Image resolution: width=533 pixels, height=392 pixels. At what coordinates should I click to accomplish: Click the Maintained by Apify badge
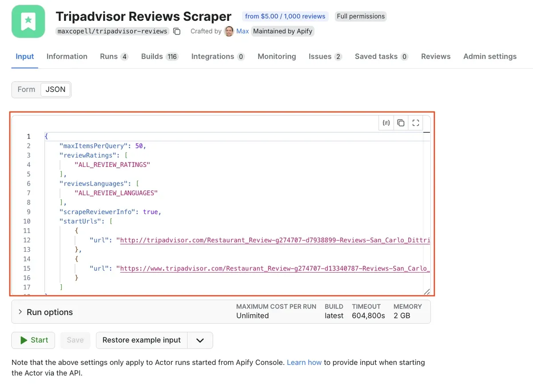[283, 31]
